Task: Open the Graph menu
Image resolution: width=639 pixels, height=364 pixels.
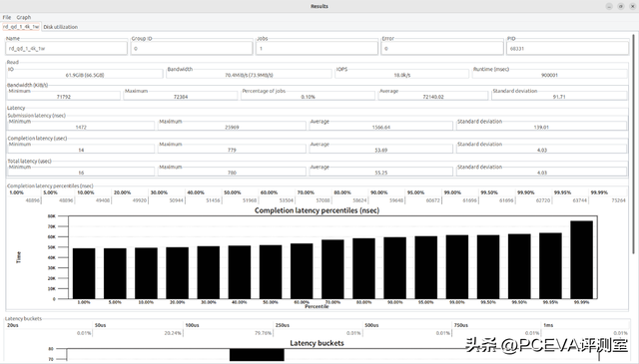Action: coord(24,17)
